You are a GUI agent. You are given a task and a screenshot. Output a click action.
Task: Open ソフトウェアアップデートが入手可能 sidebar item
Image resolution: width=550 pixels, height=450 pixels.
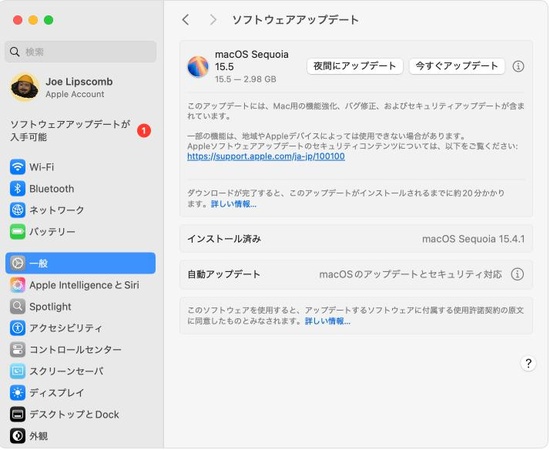click(x=80, y=130)
